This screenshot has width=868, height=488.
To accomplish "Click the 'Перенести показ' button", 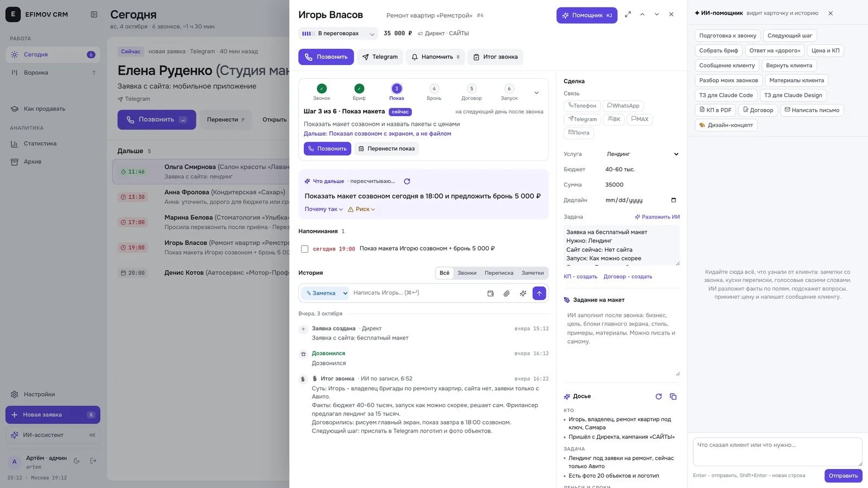I will click(386, 149).
